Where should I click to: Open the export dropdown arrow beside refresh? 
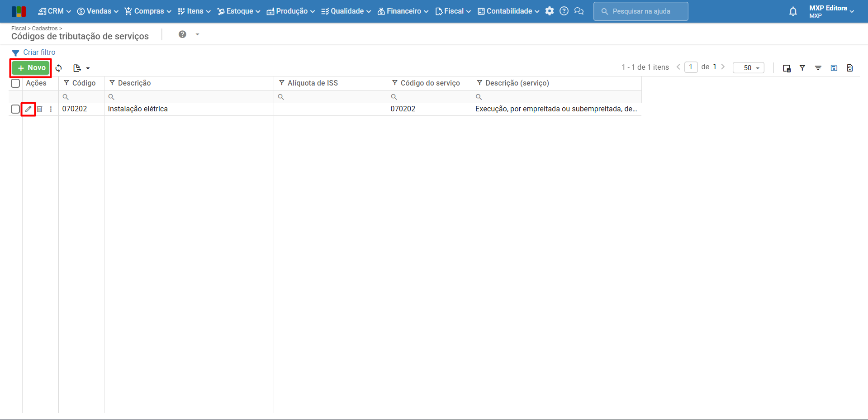click(88, 68)
